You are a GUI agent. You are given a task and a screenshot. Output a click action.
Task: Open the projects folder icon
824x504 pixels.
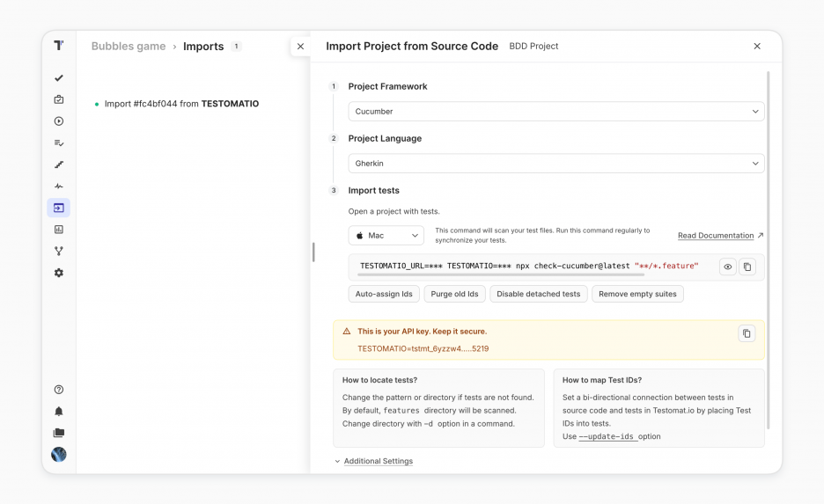(59, 433)
